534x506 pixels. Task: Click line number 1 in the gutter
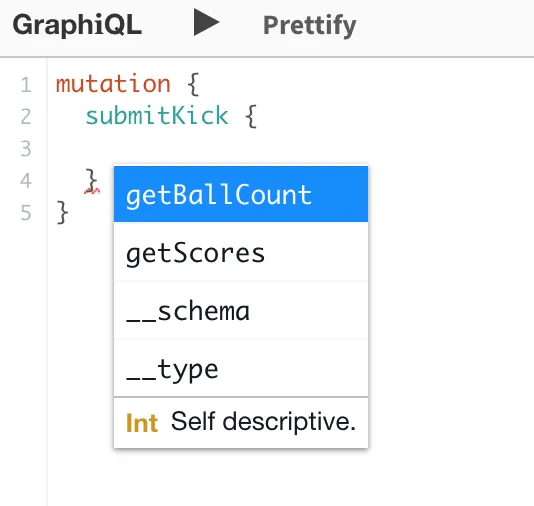tap(26, 84)
